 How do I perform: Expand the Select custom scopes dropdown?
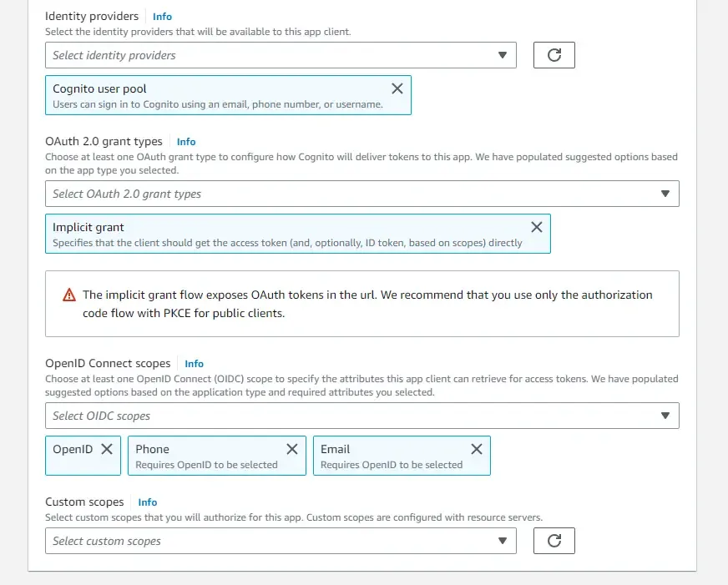pos(503,540)
